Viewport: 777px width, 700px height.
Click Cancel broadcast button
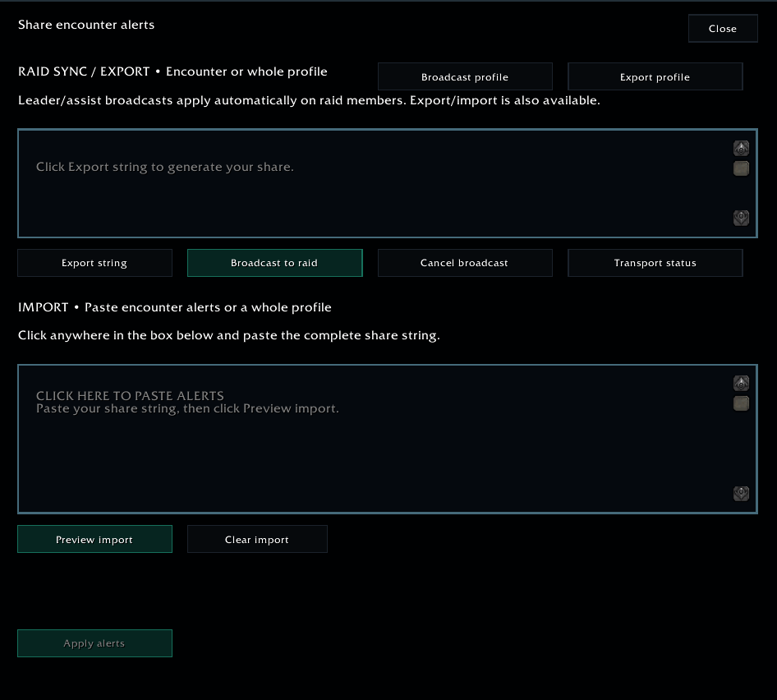pos(465,263)
